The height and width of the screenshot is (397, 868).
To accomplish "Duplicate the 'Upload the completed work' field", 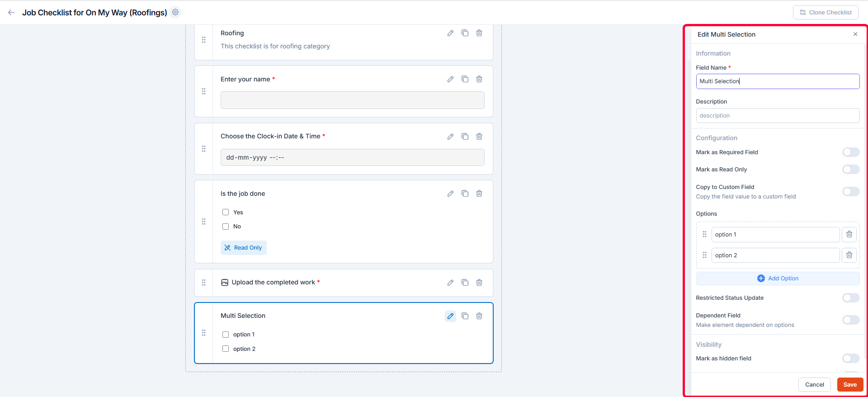I will pyautogui.click(x=465, y=283).
